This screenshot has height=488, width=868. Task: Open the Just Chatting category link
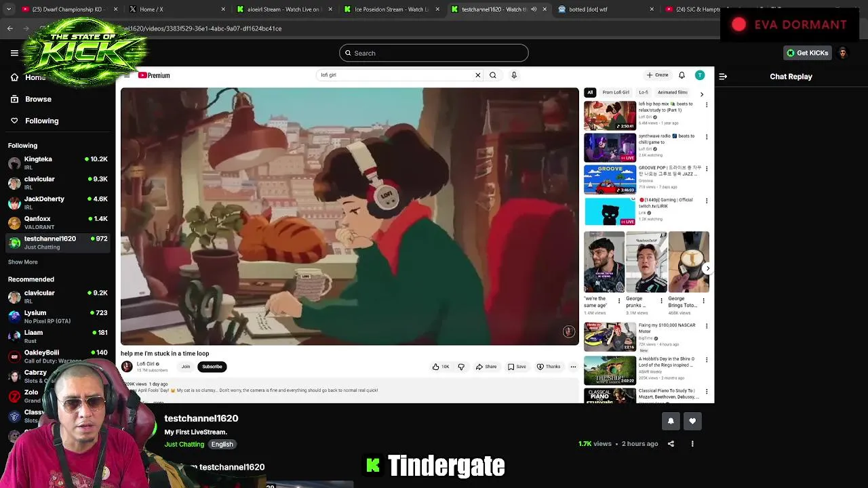point(184,445)
